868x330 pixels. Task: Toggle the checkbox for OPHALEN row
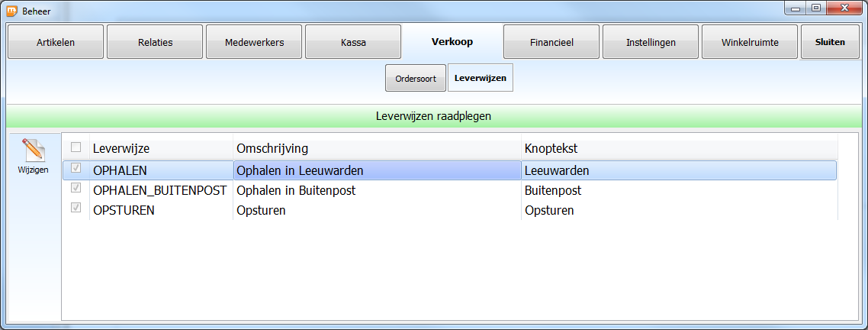76,168
